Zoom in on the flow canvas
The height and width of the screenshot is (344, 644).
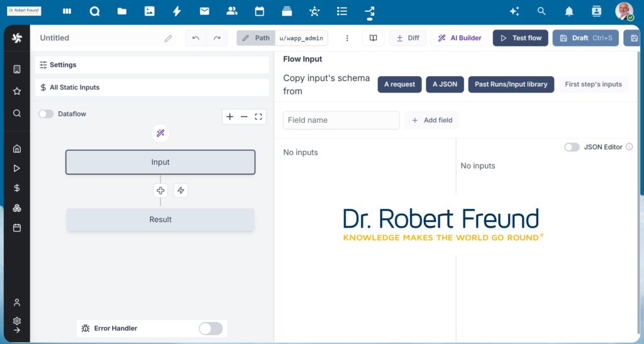click(x=230, y=116)
